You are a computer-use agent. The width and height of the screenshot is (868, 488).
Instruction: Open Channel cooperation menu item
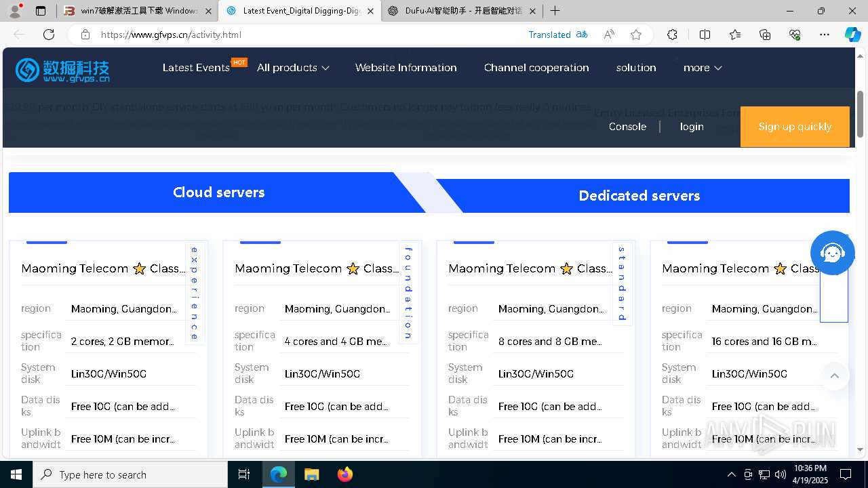536,68
